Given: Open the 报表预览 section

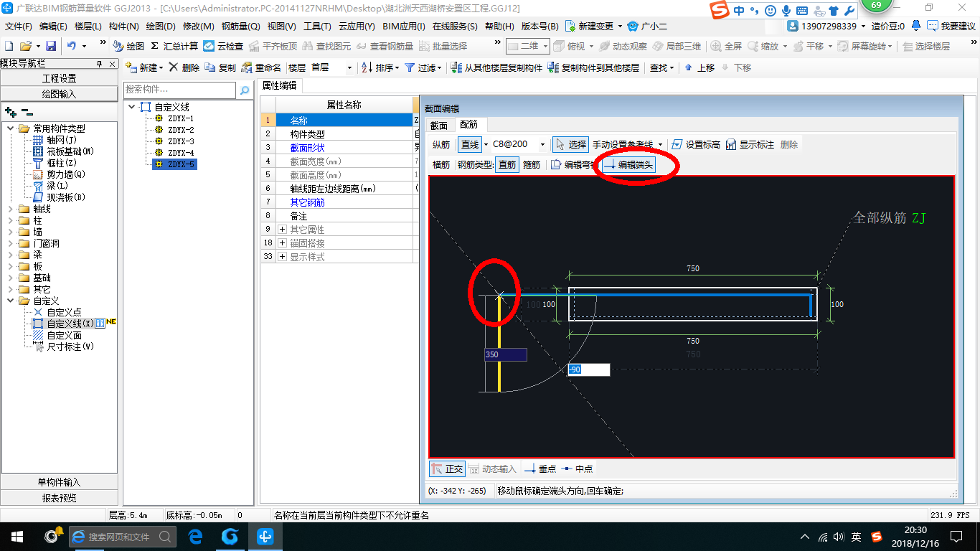Looking at the screenshot, I should [59, 497].
